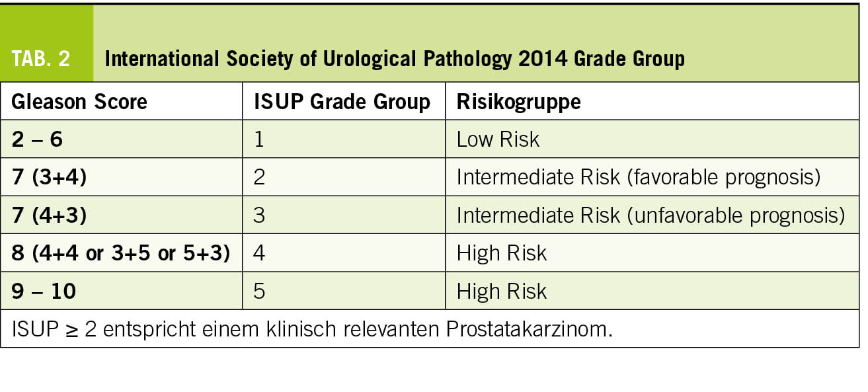Viewport: 868px width, 392px height.
Task: Click ISUP Grade Group value 3
Action: point(260,215)
